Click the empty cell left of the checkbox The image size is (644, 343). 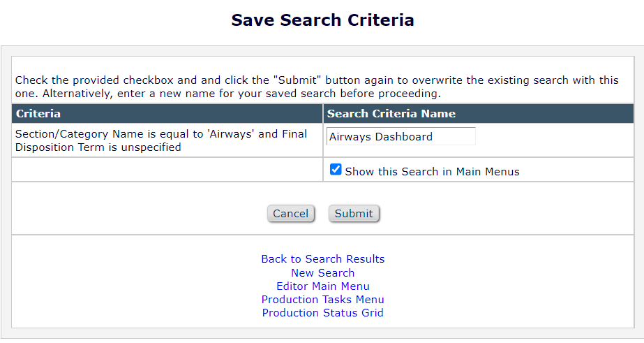tap(167, 170)
